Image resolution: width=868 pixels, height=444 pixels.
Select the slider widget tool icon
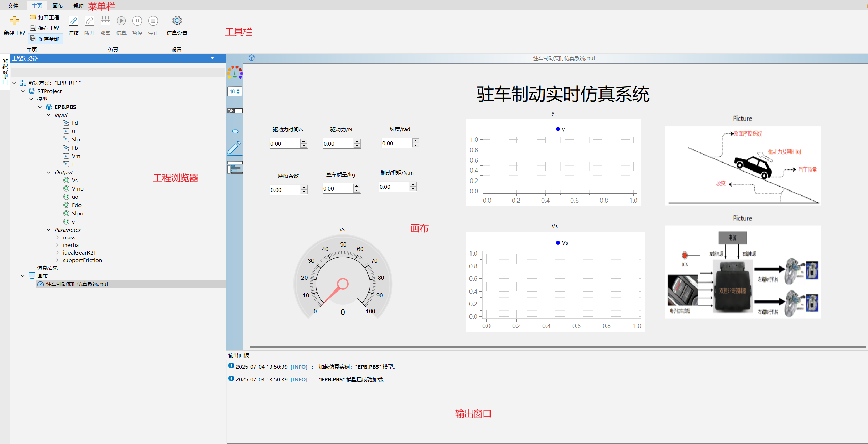pos(235,129)
